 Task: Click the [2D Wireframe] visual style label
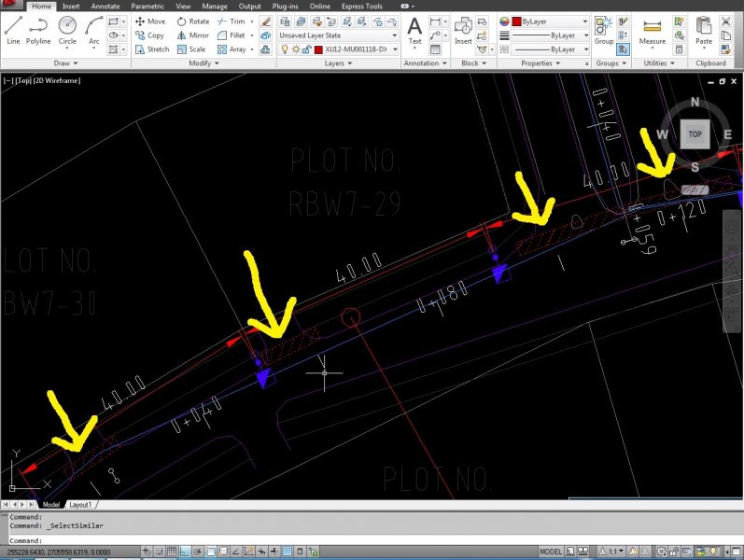tap(57, 80)
